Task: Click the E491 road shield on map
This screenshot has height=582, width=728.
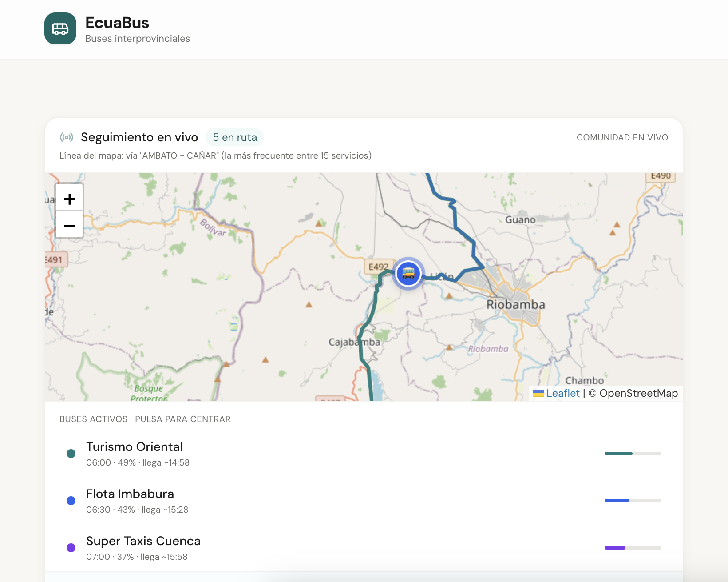Action: click(55, 260)
